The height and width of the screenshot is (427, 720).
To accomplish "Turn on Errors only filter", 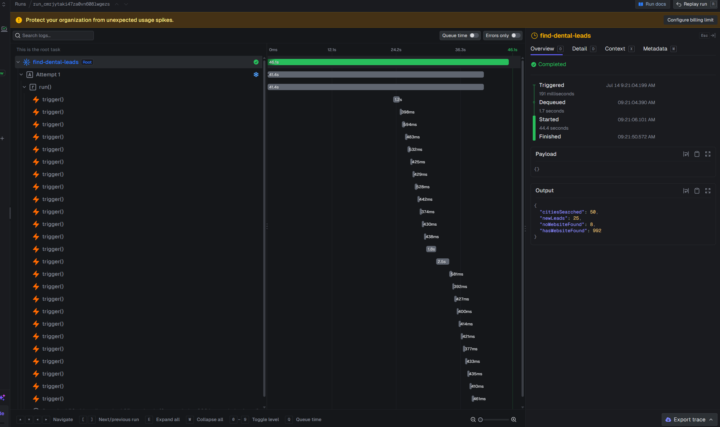I will [516, 35].
